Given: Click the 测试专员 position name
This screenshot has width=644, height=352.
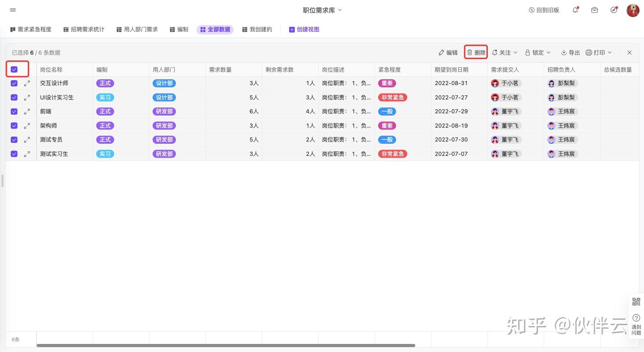Looking at the screenshot, I should click(x=51, y=140).
